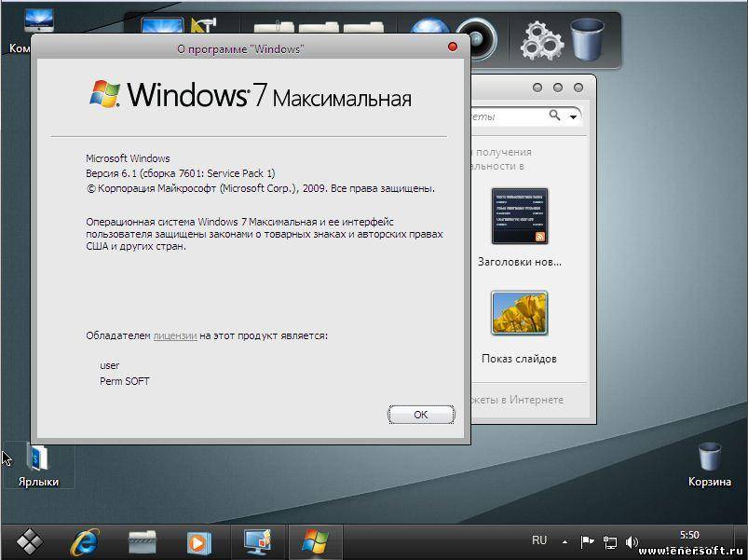748x560 pixels.
Task: Launch Internet Explorer from the taskbar
Action: [85, 542]
